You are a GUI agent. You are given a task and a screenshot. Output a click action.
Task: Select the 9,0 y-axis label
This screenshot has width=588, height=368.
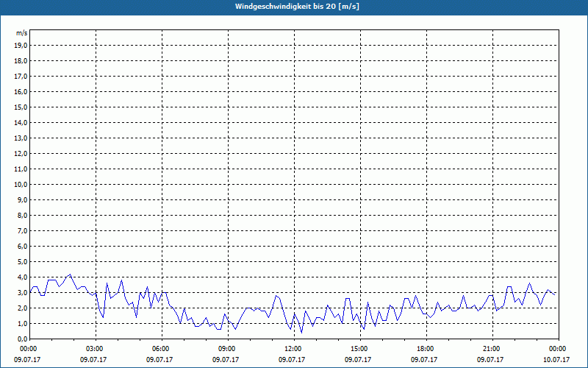(x=22, y=199)
